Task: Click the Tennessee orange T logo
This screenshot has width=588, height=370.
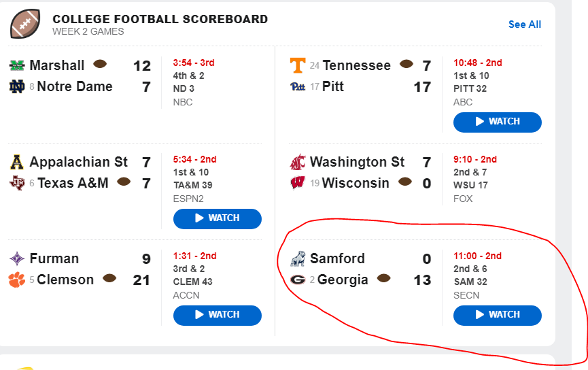Action: [x=297, y=65]
